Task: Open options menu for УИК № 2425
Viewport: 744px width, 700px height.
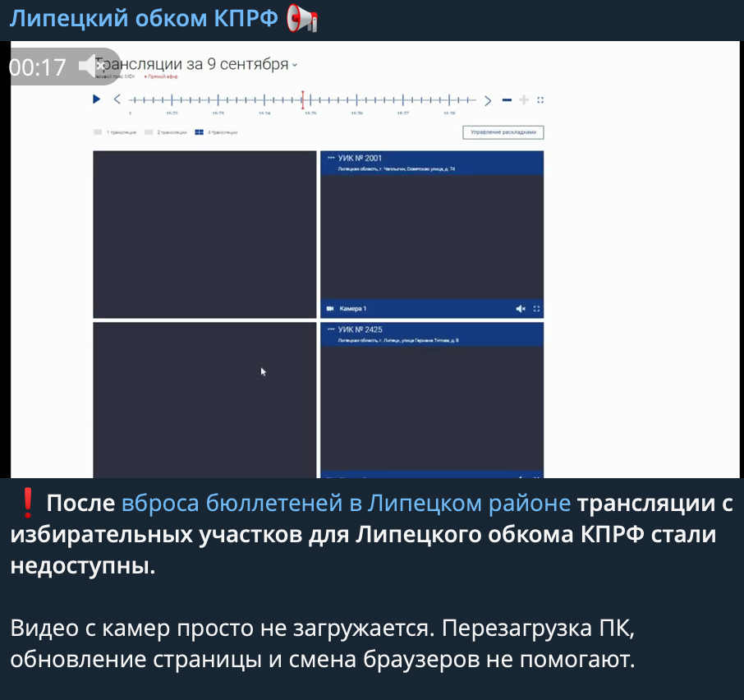Action: 331,329
